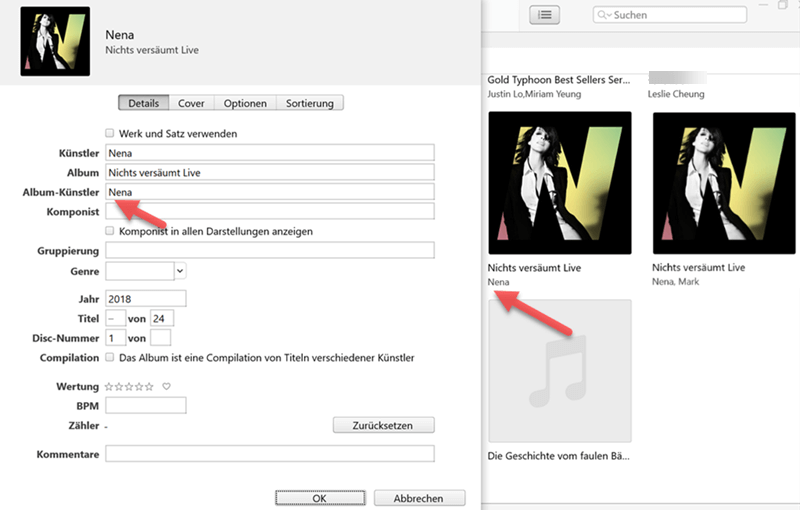This screenshot has height=511, width=800.
Task: Click the search magnifier icon
Action: pos(603,15)
